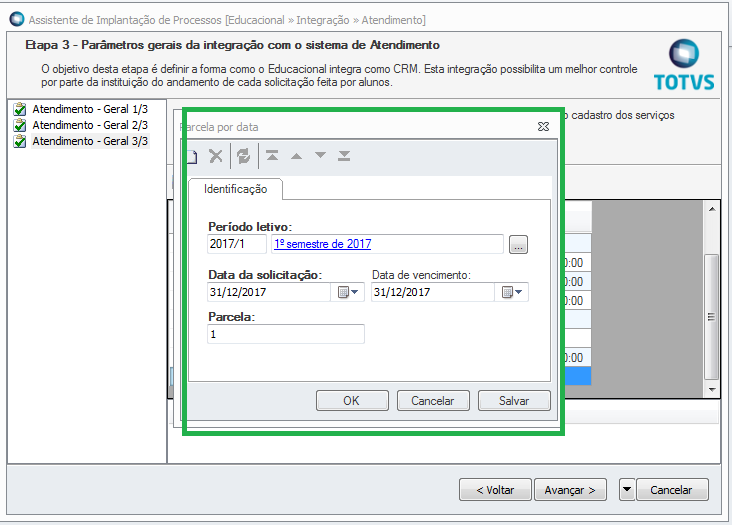Open the Período letivo lookup ellipsis button

point(518,245)
